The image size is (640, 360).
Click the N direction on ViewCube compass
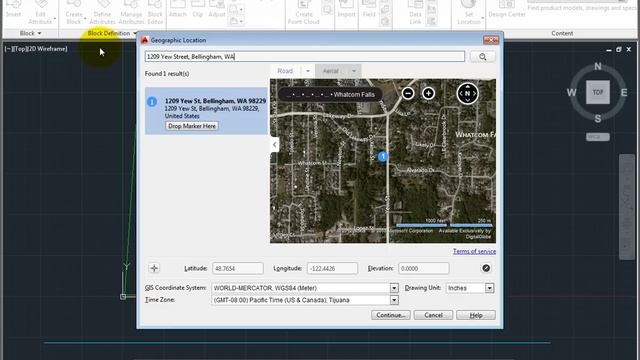coord(598,66)
